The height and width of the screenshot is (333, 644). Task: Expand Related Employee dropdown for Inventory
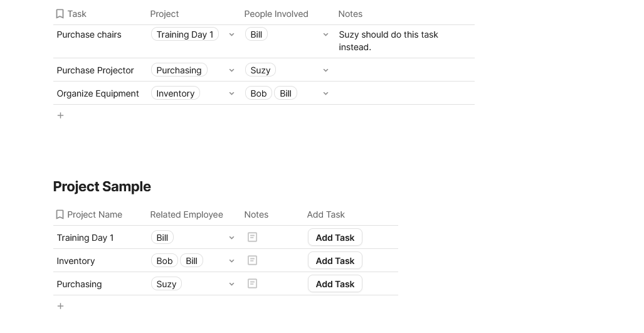tap(231, 261)
